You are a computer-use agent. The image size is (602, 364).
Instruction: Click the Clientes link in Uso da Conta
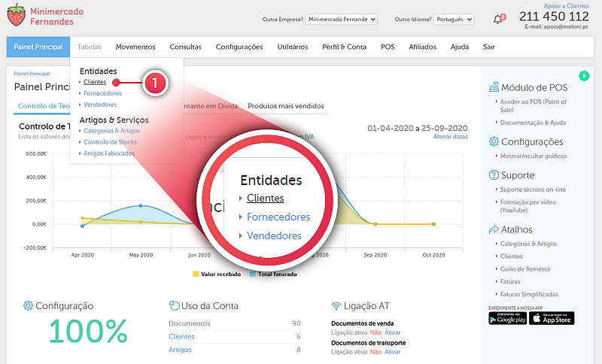[181, 336]
